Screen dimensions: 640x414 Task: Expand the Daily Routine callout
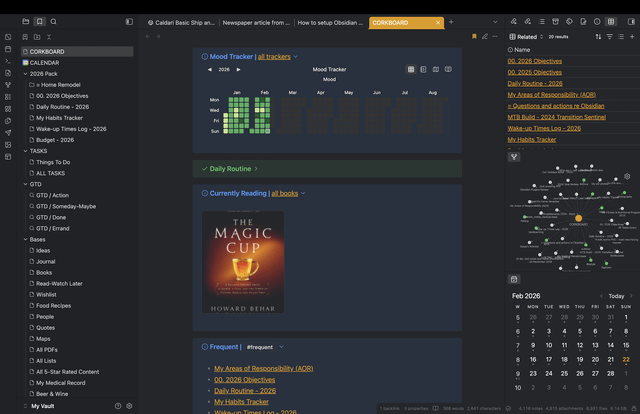[256, 169]
